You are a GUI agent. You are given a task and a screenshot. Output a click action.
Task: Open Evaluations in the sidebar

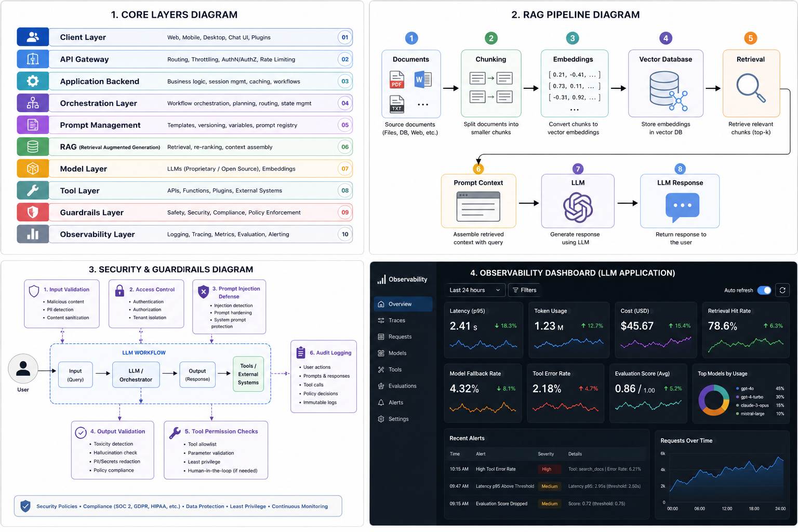403,386
